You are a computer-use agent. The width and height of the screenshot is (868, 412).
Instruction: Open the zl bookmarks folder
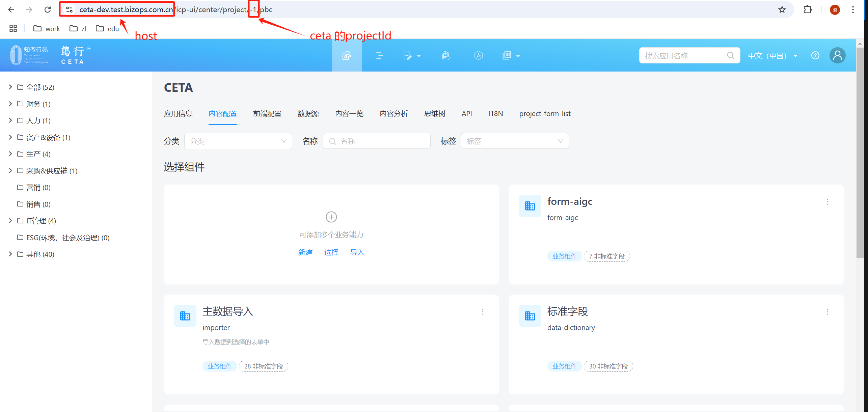(78, 29)
